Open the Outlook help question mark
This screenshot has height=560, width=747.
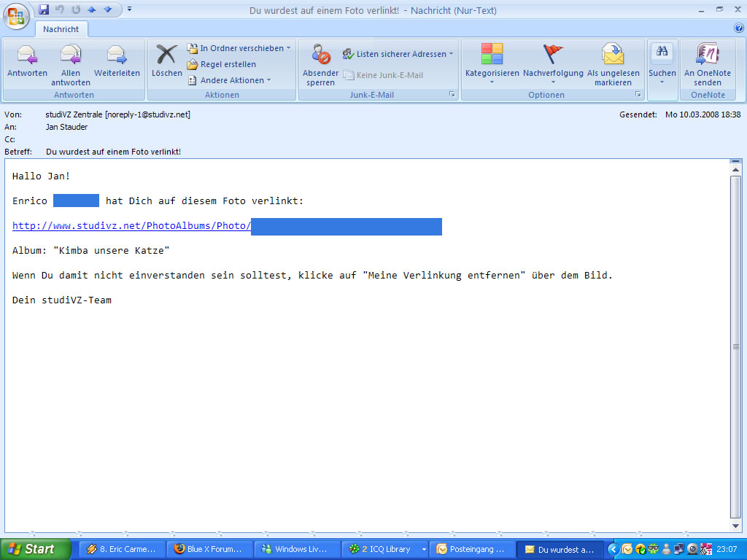click(x=738, y=28)
